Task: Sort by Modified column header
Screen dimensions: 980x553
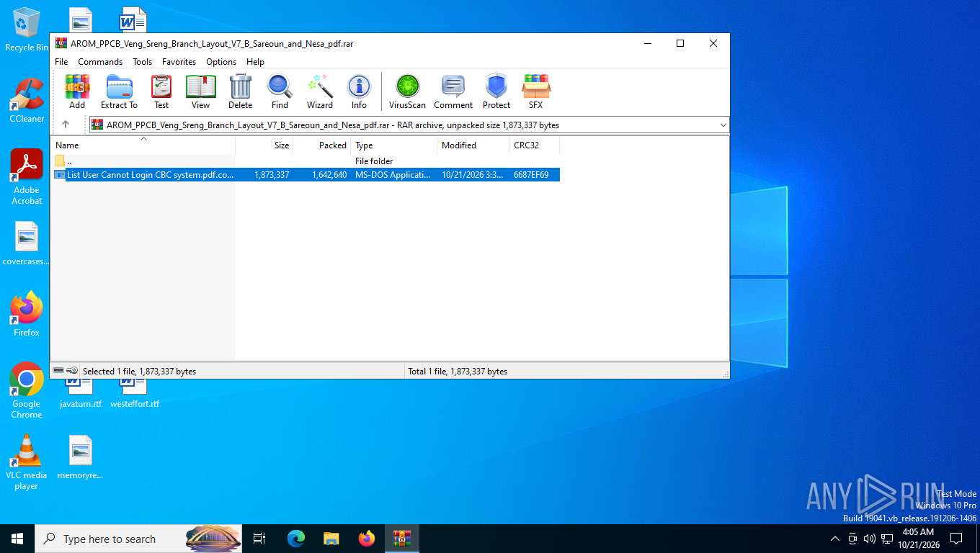Action: click(473, 145)
